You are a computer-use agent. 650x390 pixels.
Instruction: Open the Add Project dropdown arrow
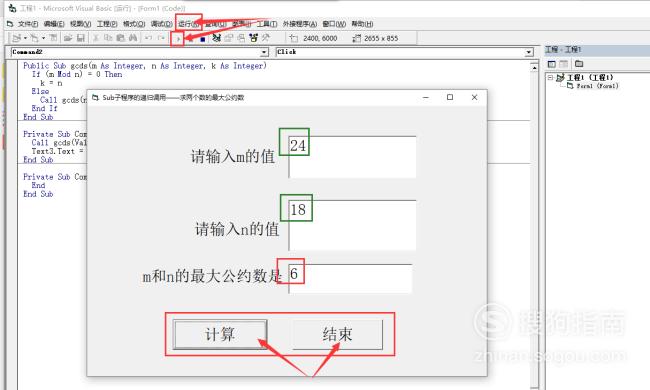[24, 38]
